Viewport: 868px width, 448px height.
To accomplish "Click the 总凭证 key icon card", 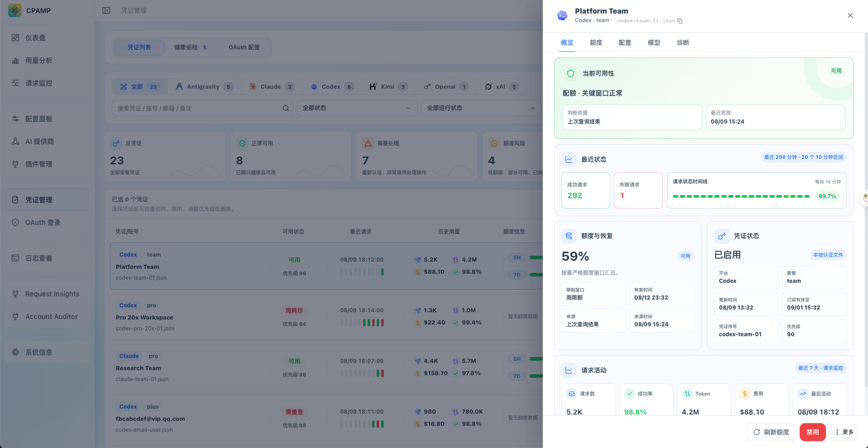I will [116, 143].
